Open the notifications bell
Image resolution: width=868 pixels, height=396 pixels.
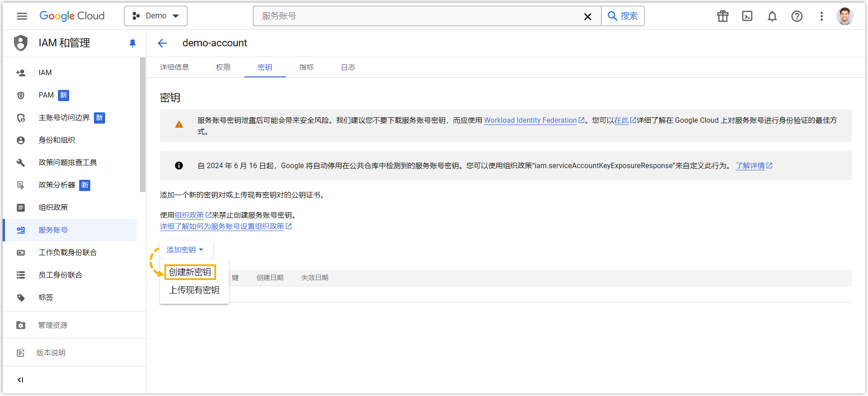(772, 16)
